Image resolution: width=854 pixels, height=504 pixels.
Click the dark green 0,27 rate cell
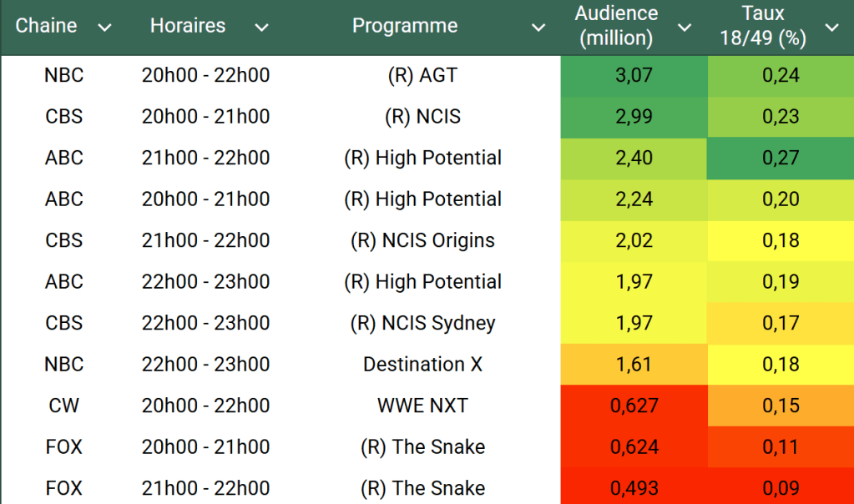(781, 158)
